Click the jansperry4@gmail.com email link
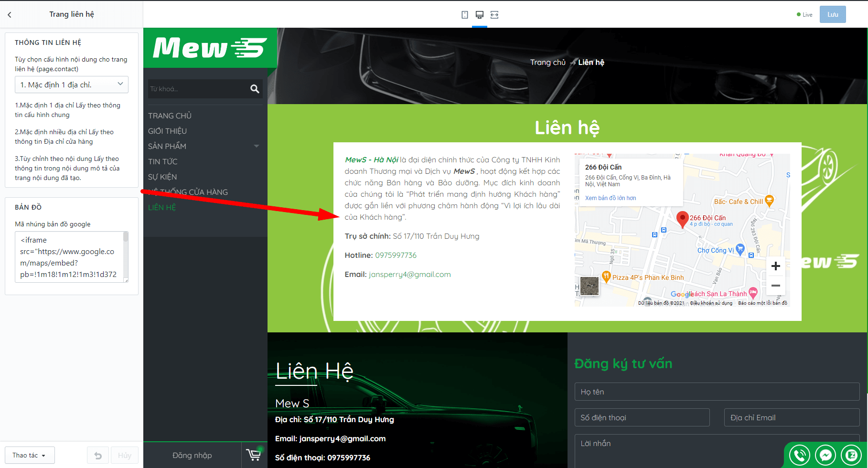Image resolution: width=868 pixels, height=468 pixels. pyautogui.click(x=410, y=274)
